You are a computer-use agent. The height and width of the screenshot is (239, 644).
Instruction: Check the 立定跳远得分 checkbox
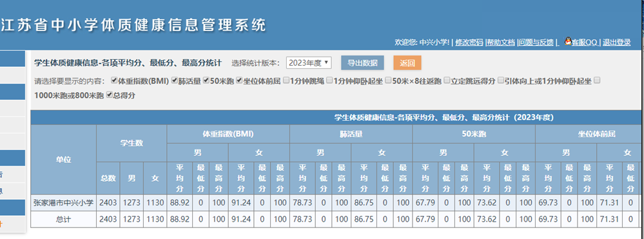point(447,81)
